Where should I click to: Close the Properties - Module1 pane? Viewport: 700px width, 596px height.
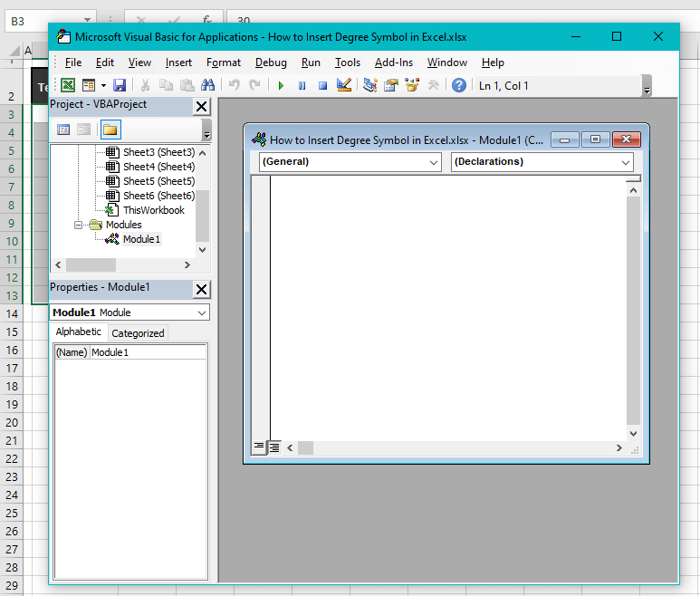(201, 289)
